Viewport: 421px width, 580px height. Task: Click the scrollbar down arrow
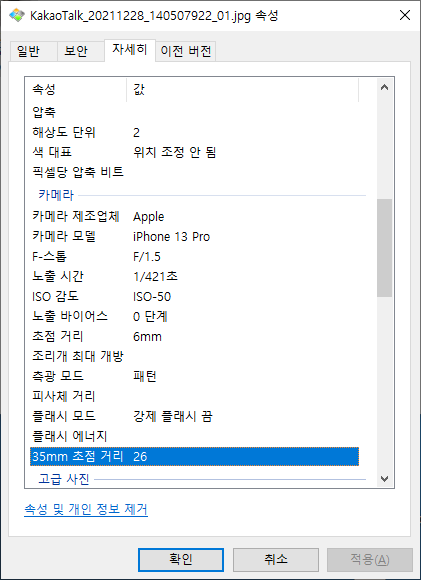pos(384,479)
